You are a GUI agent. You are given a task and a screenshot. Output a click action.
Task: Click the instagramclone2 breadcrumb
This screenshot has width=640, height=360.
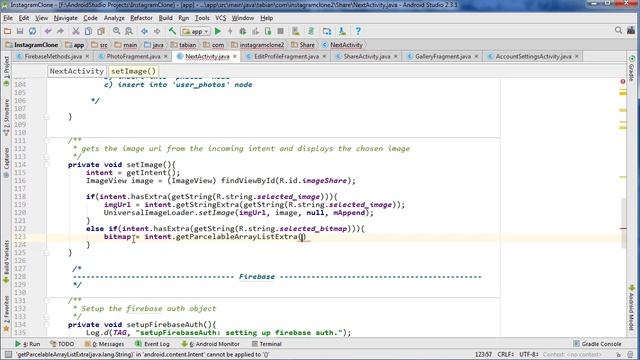[x=258, y=45]
